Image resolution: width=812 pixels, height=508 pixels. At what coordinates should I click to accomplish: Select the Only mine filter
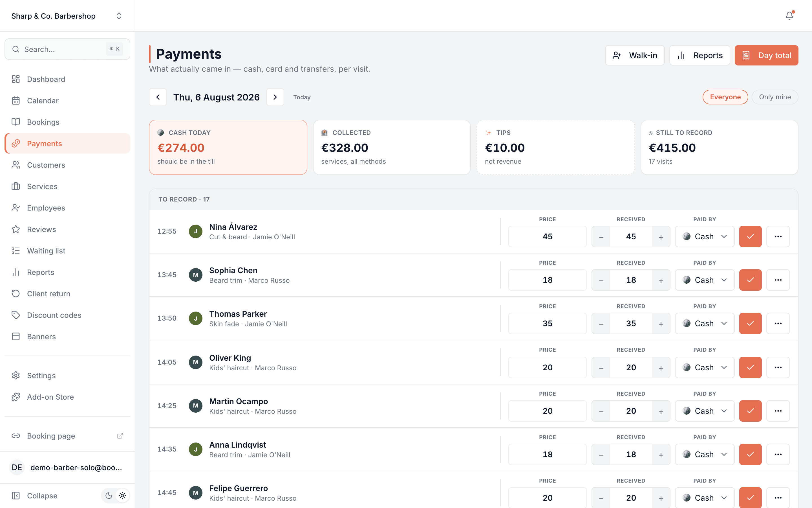point(775,97)
